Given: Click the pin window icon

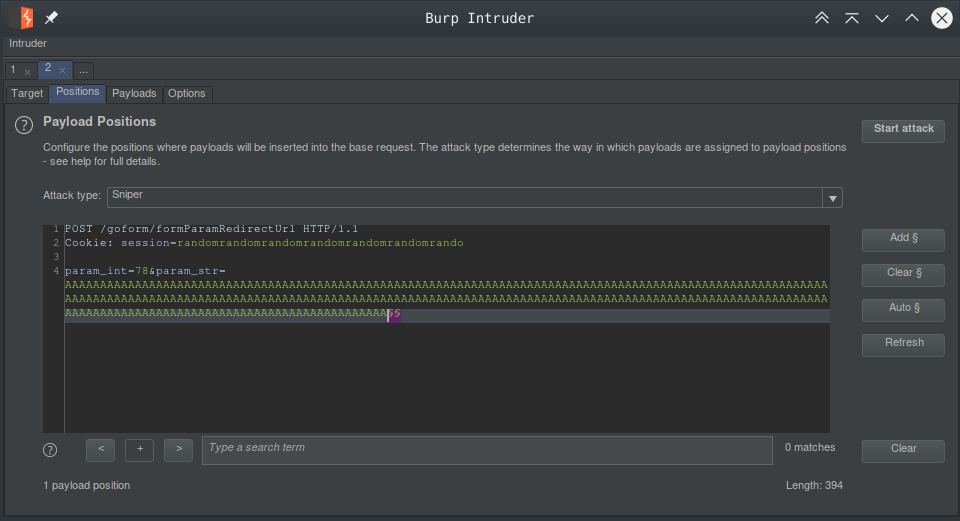Looking at the screenshot, I should pyautogui.click(x=52, y=18).
